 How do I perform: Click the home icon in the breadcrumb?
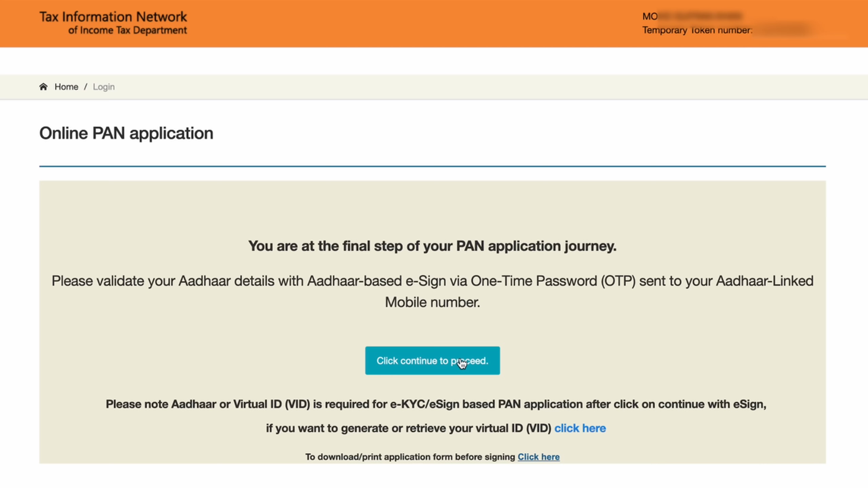[43, 87]
